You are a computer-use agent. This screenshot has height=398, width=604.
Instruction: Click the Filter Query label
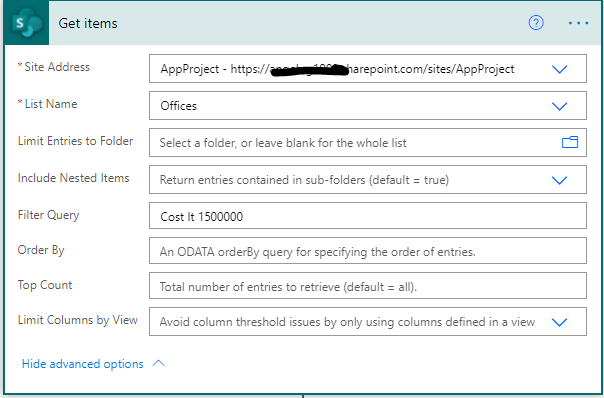(49, 215)
